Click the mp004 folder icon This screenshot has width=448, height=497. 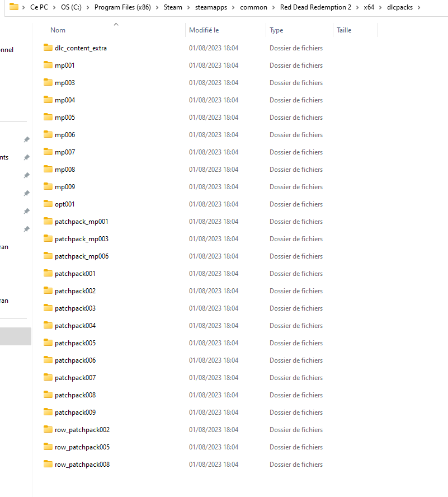[48, 100]
